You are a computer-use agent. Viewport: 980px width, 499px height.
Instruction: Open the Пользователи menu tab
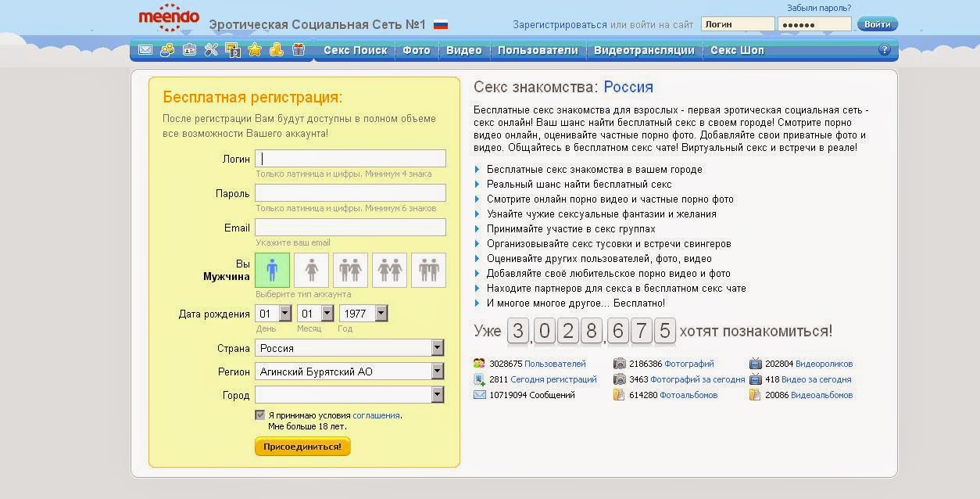pos(538,50)
